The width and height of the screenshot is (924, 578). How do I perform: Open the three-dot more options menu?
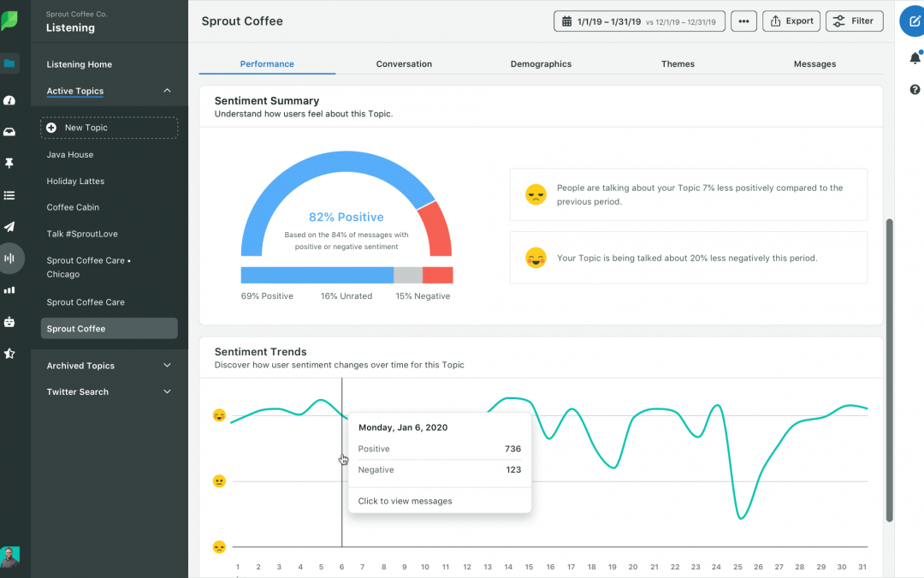pyautogui.click(x=743, y=21)
